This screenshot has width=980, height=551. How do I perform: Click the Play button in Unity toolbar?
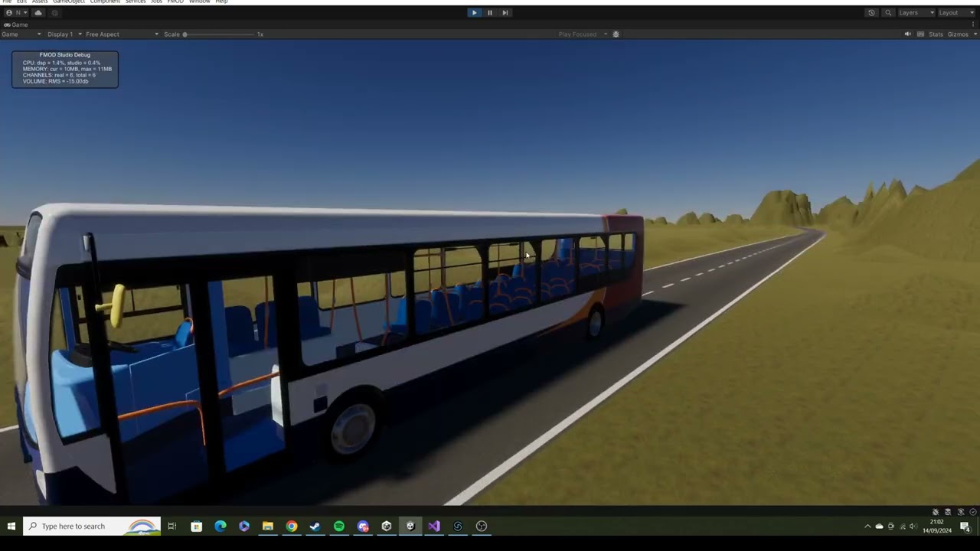[x=474, y=12]
